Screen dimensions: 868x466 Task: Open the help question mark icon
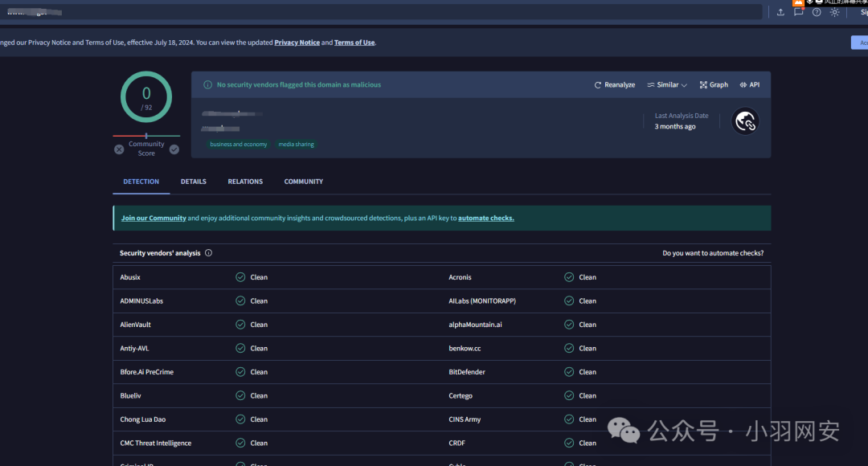[817, 12]
